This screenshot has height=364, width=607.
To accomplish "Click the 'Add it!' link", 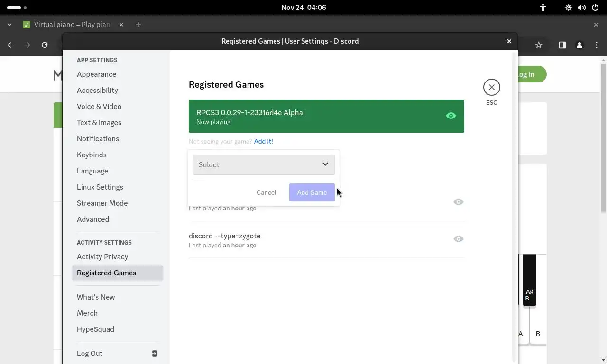I will point(263,141).
